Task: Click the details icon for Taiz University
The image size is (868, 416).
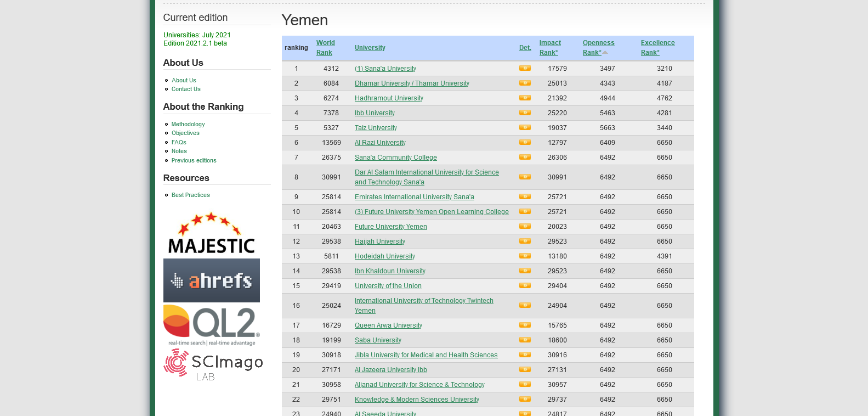Action: tap(525, 128)
